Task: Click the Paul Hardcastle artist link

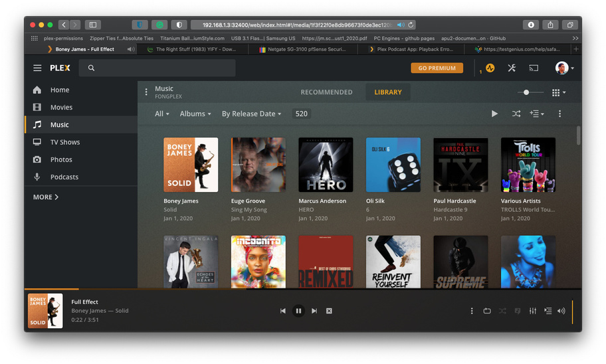Action: point(454,201)
